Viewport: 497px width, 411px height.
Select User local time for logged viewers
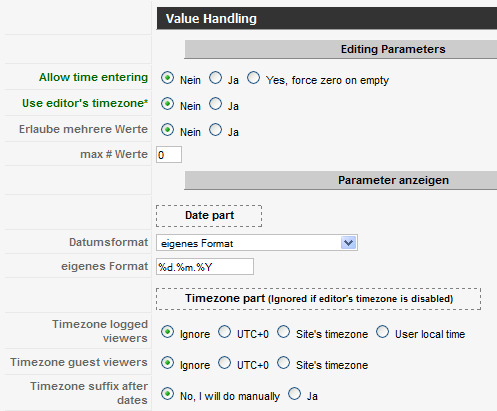(382, 332)
